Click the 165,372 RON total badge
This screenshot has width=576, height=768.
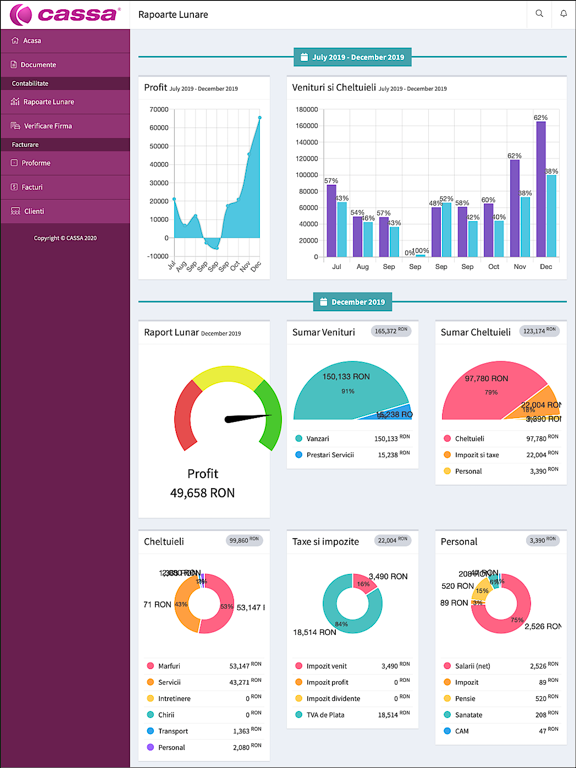coord(391,331)
